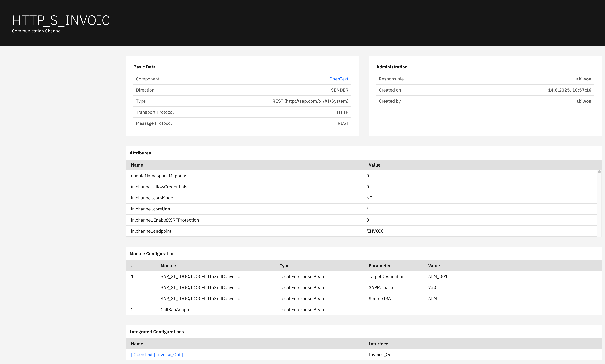Select the enableNamespaceMapping attribute row
Viewport: 605px width, 364px height.
158,176
